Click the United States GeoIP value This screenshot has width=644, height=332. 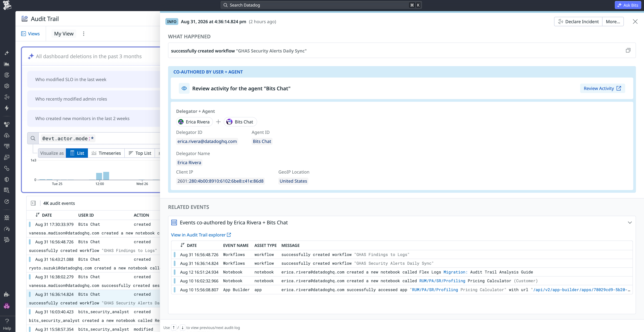[293, 181]
